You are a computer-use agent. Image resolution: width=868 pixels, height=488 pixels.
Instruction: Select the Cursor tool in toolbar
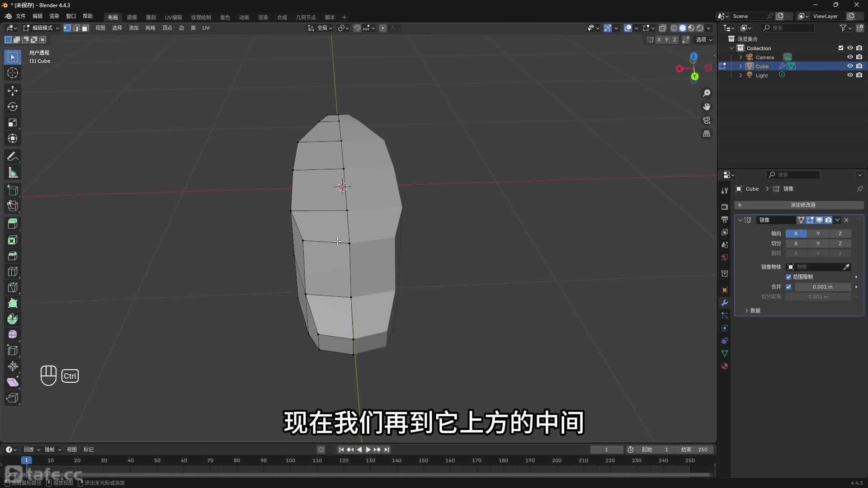13,73
